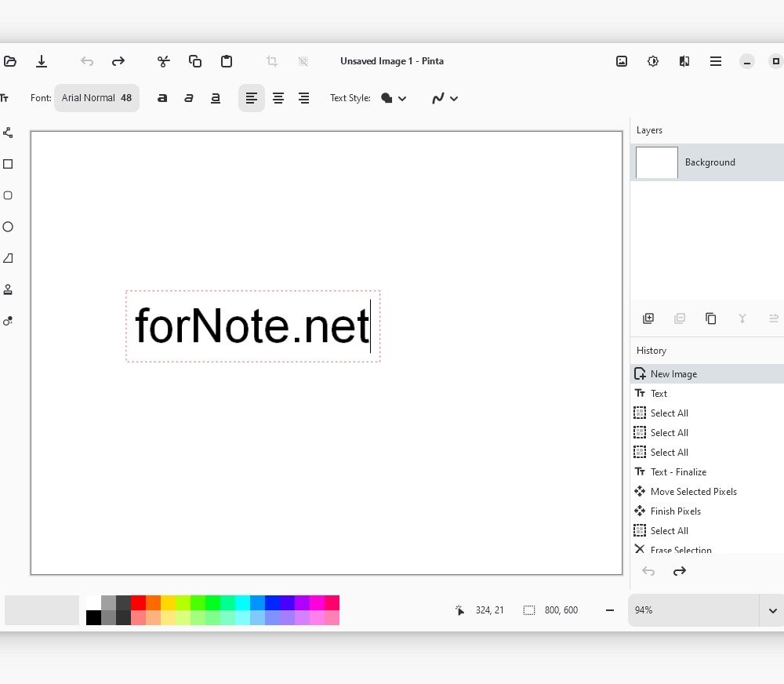784x684 pixels.
Task: Set text alignment to center
Action: (278, 98)
